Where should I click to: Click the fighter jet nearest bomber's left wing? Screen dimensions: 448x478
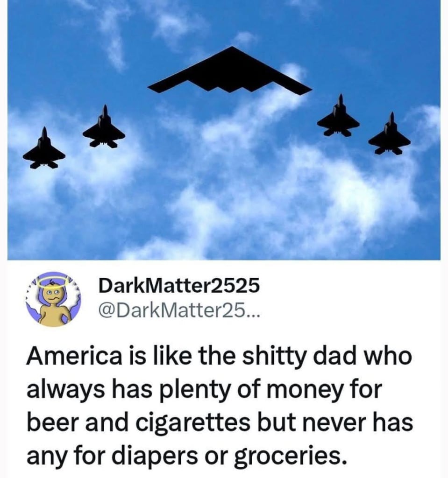tap(104, 127)
